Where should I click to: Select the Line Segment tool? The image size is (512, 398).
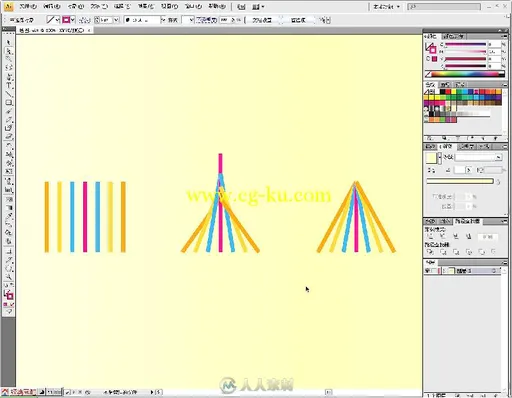[8, 94]
